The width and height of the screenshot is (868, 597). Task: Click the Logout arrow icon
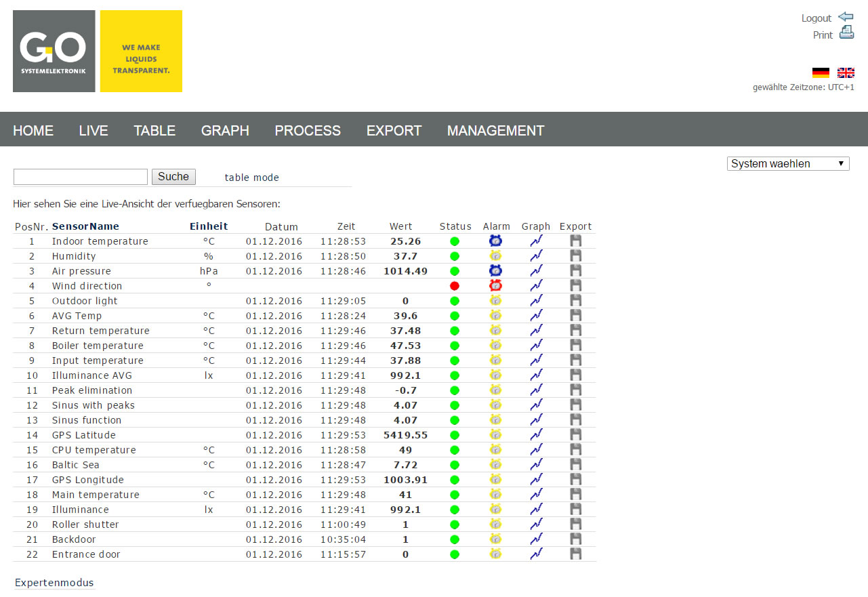846,17
